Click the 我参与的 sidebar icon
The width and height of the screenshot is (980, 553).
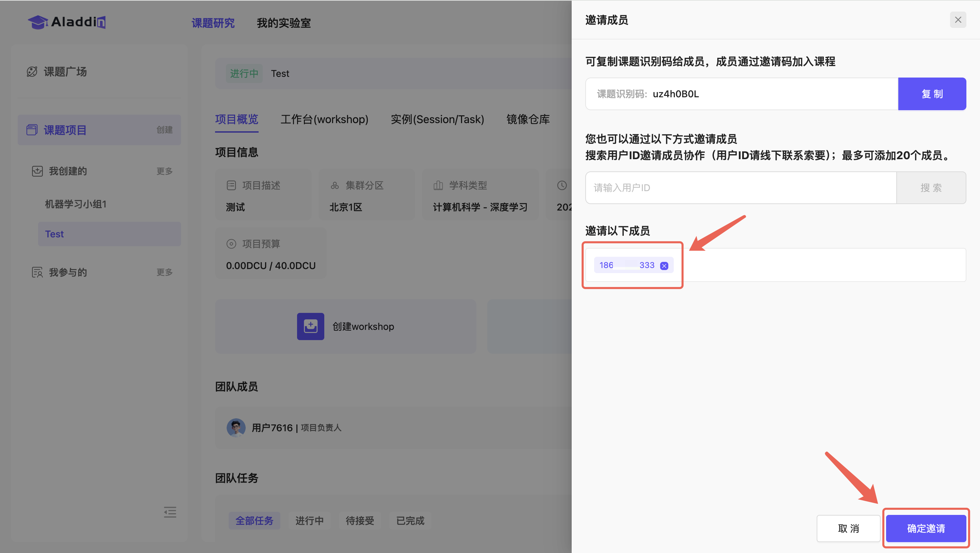coord(37,272)
